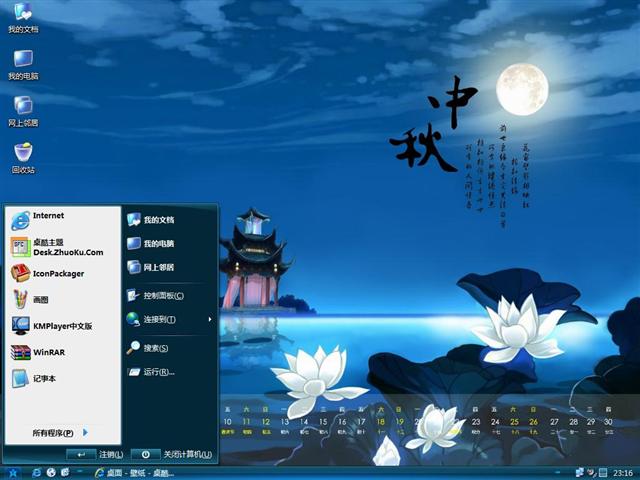Click third quick launch icon on taskbar

click(x=65, y=473)
